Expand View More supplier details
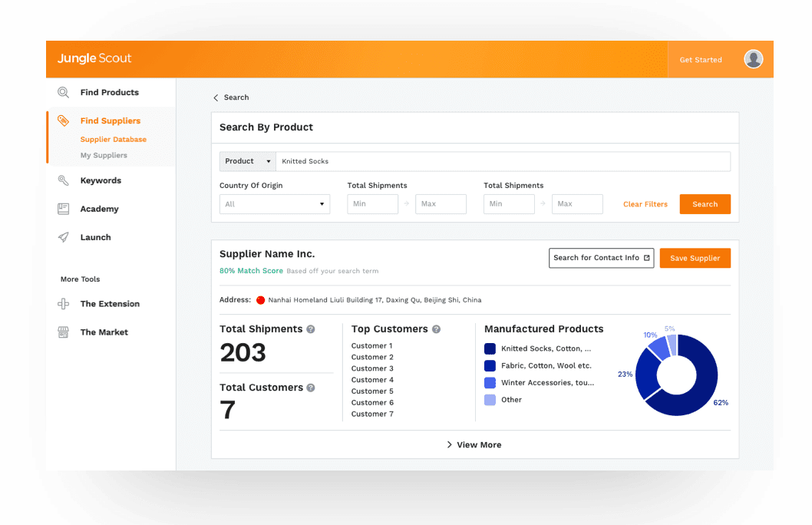Screen dimensions: 812x525 pos(474,444)
